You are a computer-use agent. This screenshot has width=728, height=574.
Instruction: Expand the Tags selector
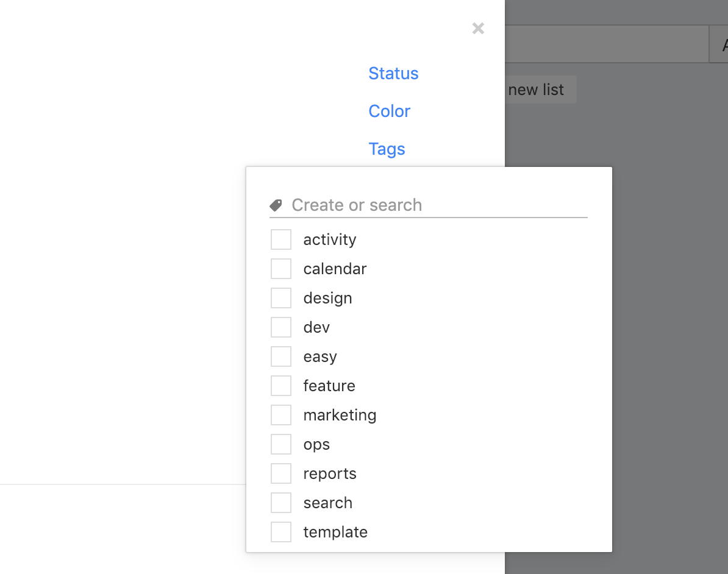pos(387,149)
